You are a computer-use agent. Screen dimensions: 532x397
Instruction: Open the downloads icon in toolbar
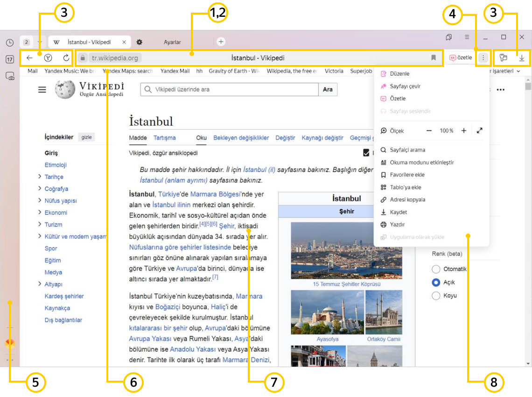(x=522, y=58)
